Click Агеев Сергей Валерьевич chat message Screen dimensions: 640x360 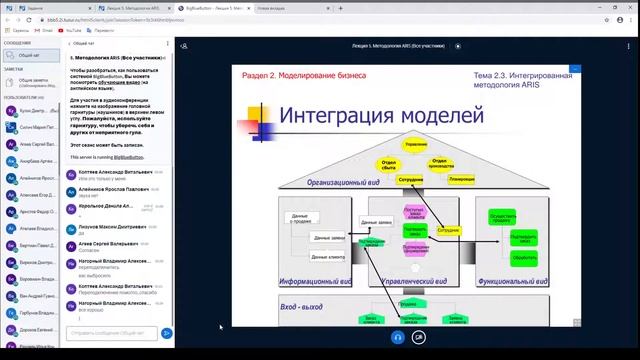point(116,247)
